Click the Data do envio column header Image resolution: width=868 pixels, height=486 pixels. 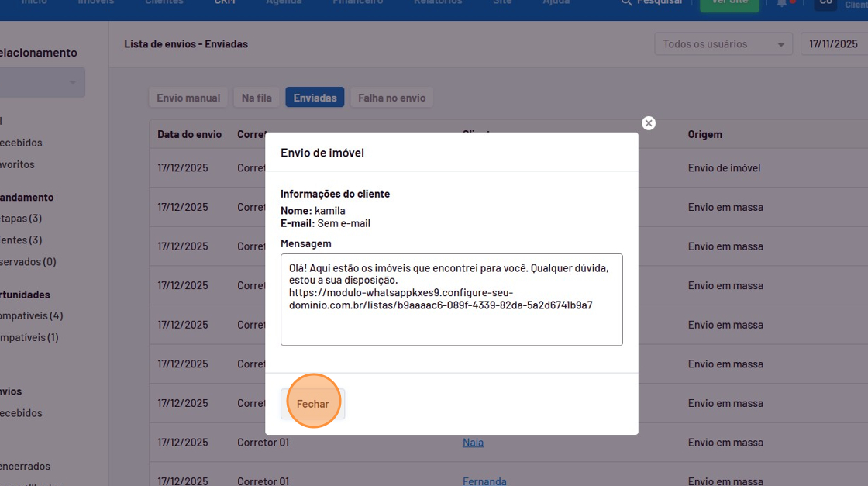point(189,134)
